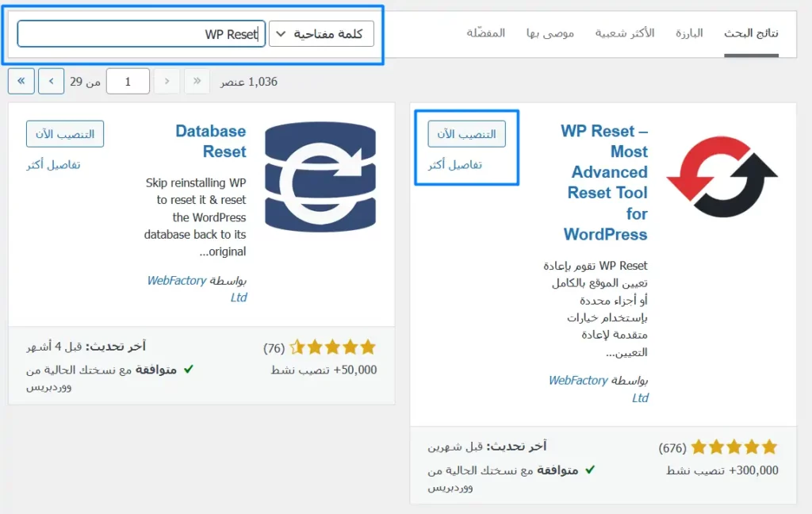Viewport: 812px width, 514px height.
Task: Click the compatibility checkmark under Database Reset
Action: pyautogui.click(x=189, y=370)
